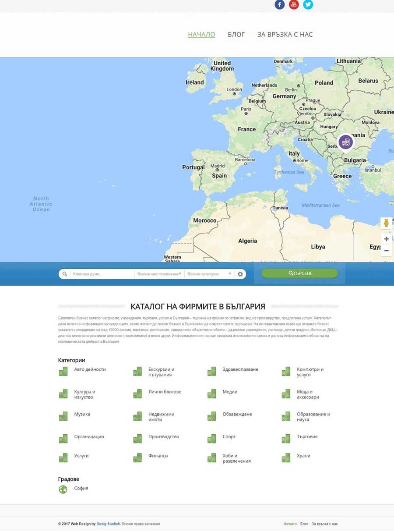The image size is (394, 532).
Task: Click the Култура и изкуство category icon
Action: coord(63,394)
